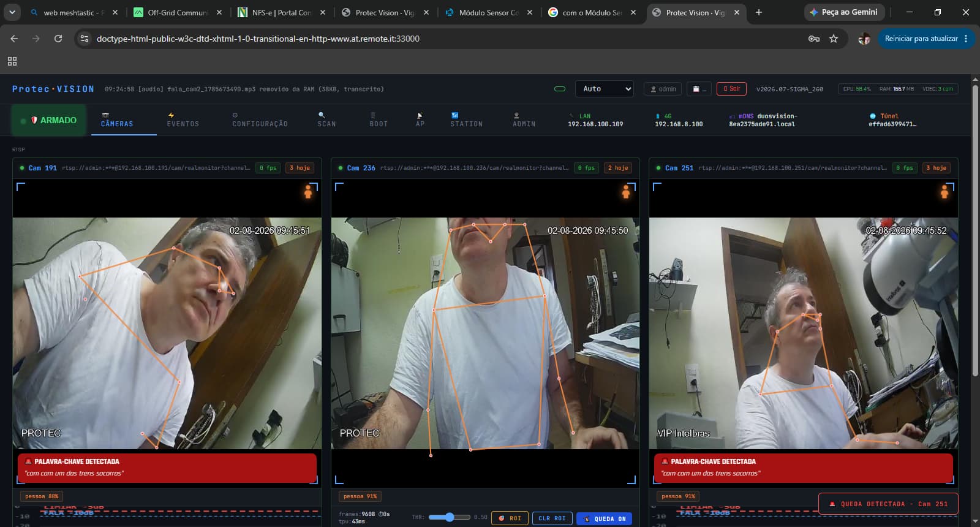
Task: Switch to the Módulo Sensor browser tab
Action: click(490, 12)
